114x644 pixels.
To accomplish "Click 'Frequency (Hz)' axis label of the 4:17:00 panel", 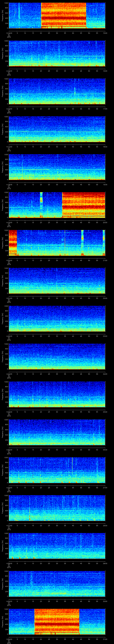I will pos(3,129).
